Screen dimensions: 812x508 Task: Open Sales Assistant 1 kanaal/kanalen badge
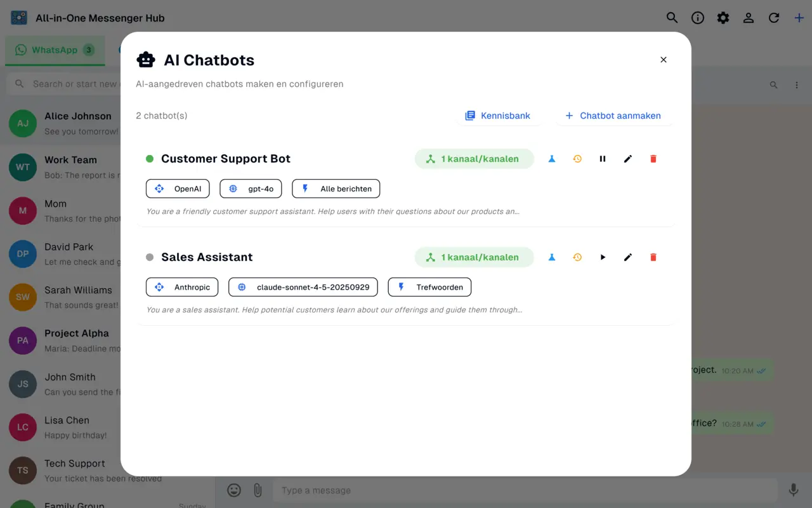point(475,257)
